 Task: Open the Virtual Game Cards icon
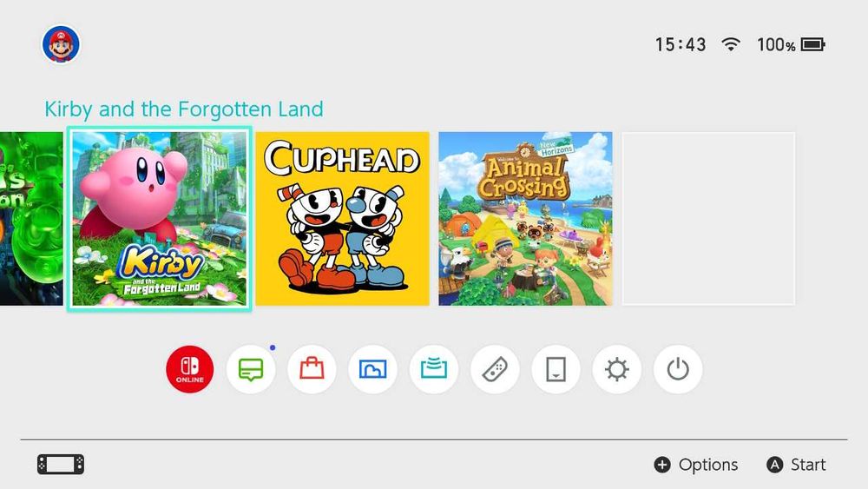(x=556, y=369)
